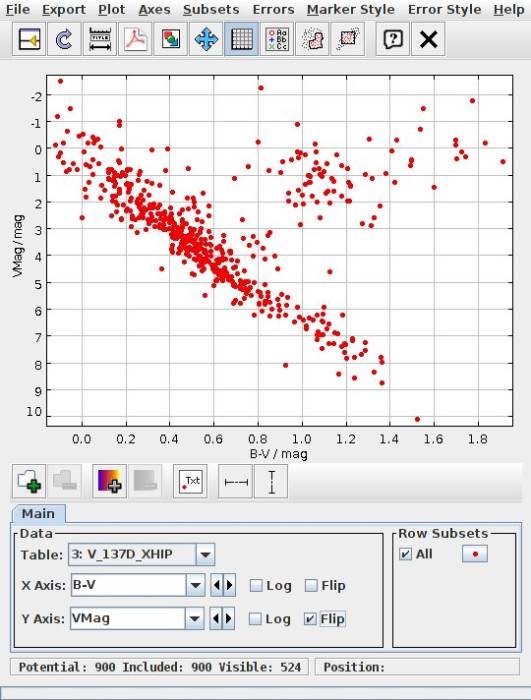
Task: Add an auxiliary colour axis icon
Action: [x=109, y=481]
